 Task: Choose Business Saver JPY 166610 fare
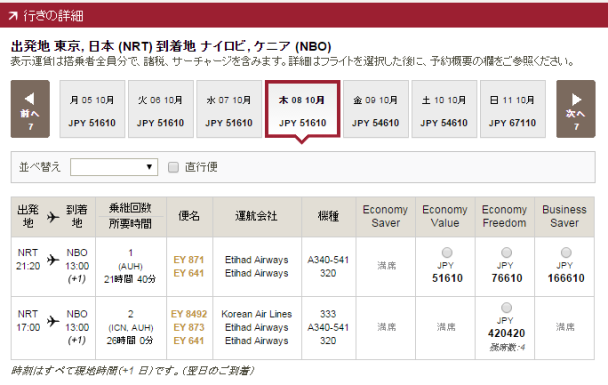pos(566,253)
